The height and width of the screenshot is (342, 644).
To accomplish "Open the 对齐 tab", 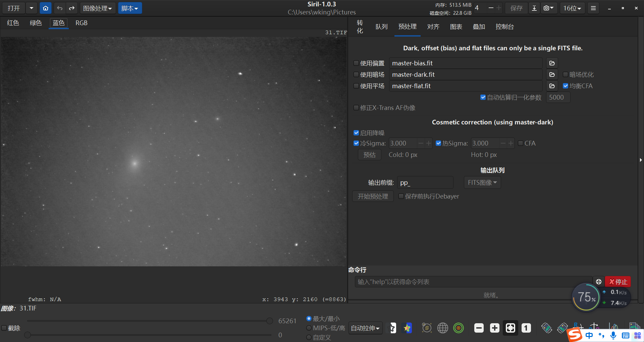I will (433, 27).
